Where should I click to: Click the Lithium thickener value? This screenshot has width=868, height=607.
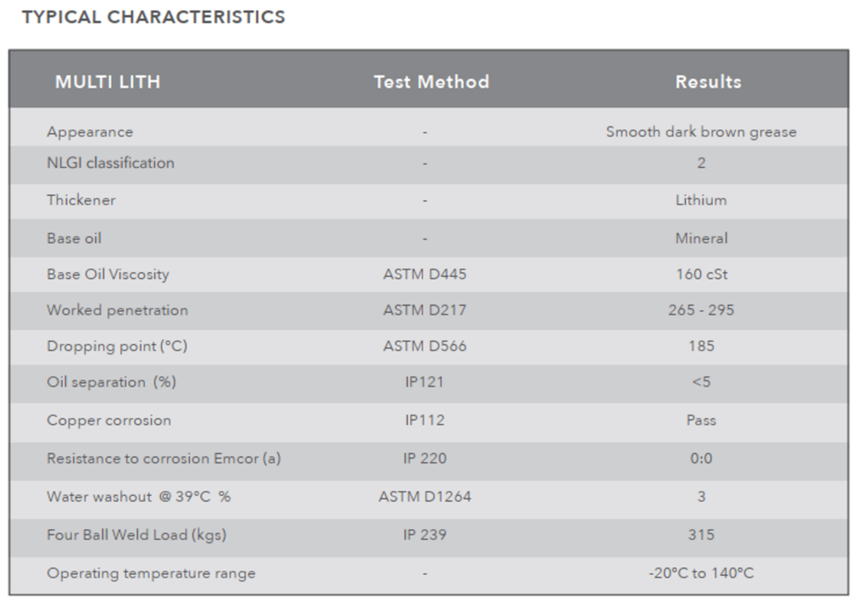point(701,201)
